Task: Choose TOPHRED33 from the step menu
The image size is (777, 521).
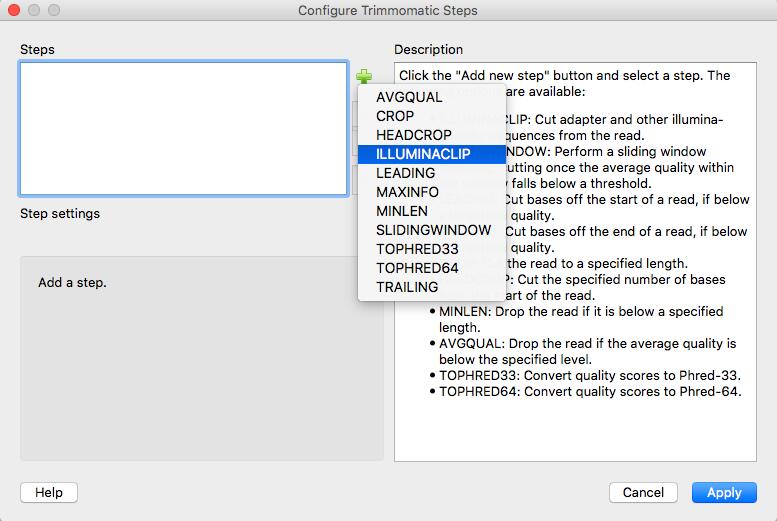Action: 432,249
